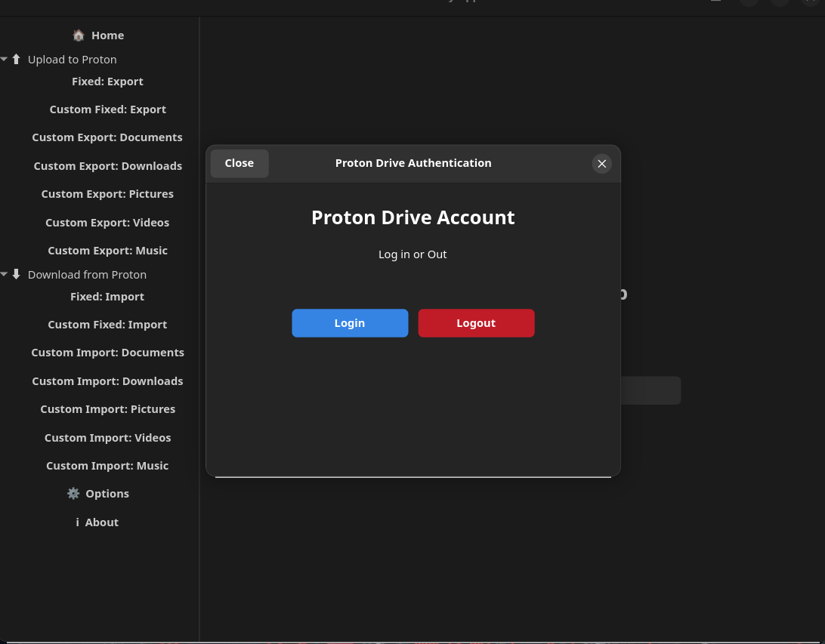This screenshot has width=825, height=644.
Task: Click the Home house icon in sidebar
Action: tap(79, 35)
